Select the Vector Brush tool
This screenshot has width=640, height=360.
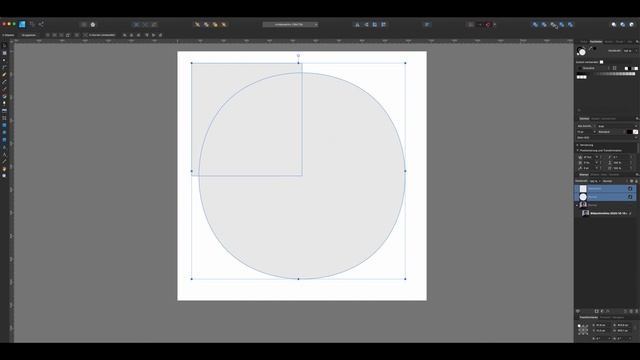4,89
